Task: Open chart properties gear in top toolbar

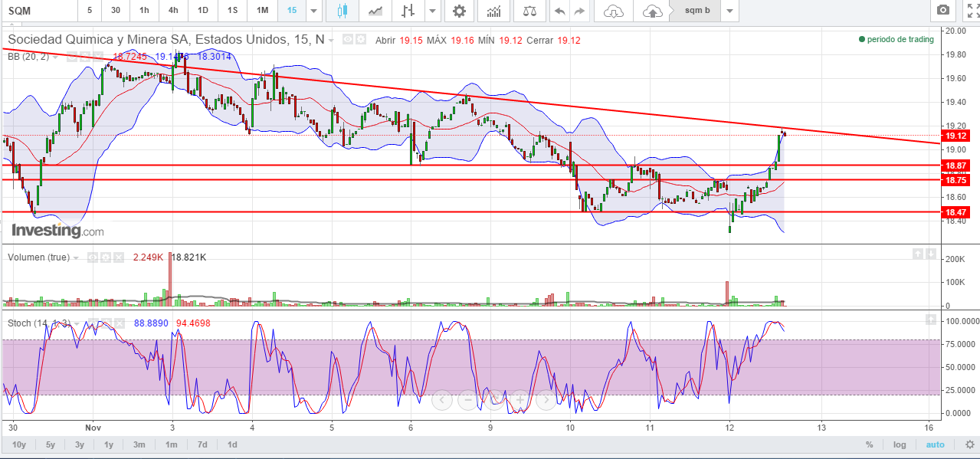Action: point(459,11)
